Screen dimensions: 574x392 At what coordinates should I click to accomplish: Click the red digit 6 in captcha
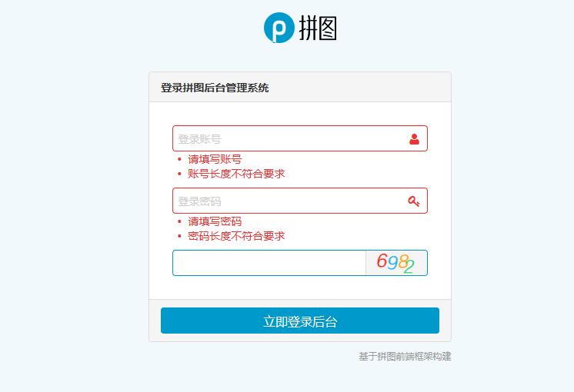pyautogui.click(x=382, y=261)
